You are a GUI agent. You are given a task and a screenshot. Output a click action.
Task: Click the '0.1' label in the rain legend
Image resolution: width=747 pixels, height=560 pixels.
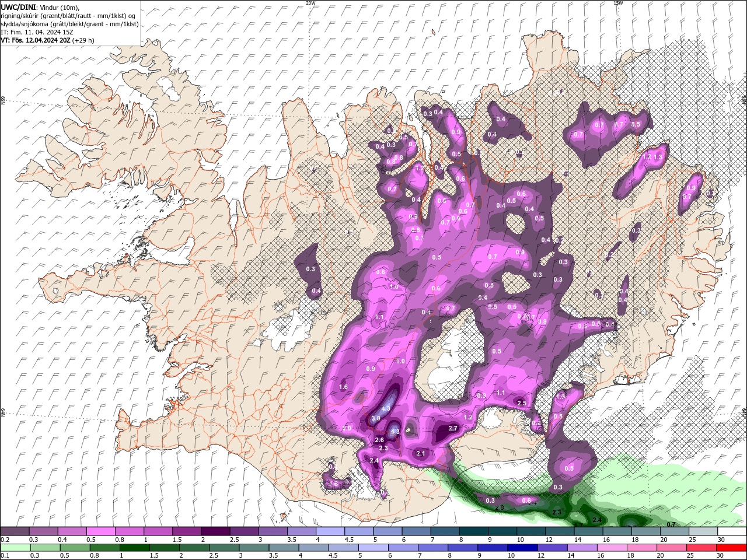pos(5,555)
